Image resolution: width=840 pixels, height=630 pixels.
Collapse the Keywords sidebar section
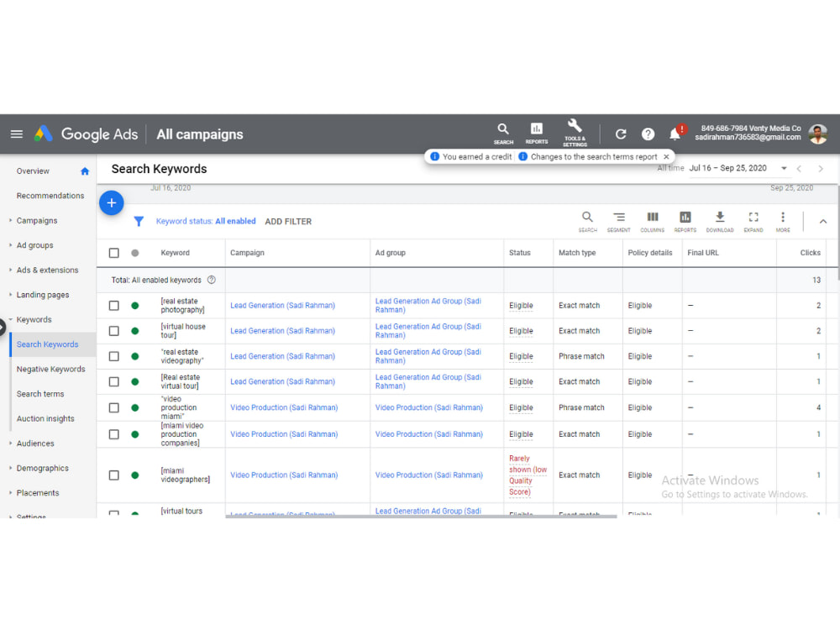(x=10, y=319)
